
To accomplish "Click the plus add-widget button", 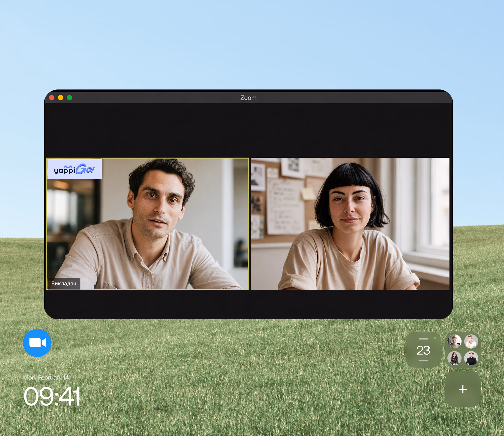I will [463, 389].
